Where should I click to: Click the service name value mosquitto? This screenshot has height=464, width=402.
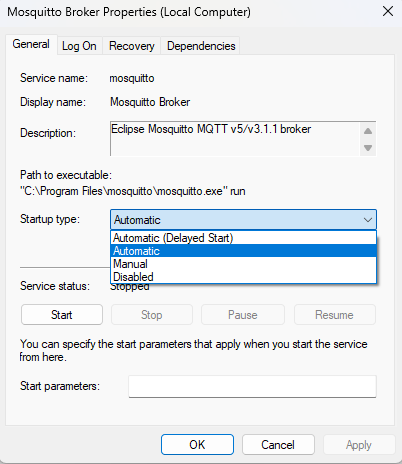point(132,78)
